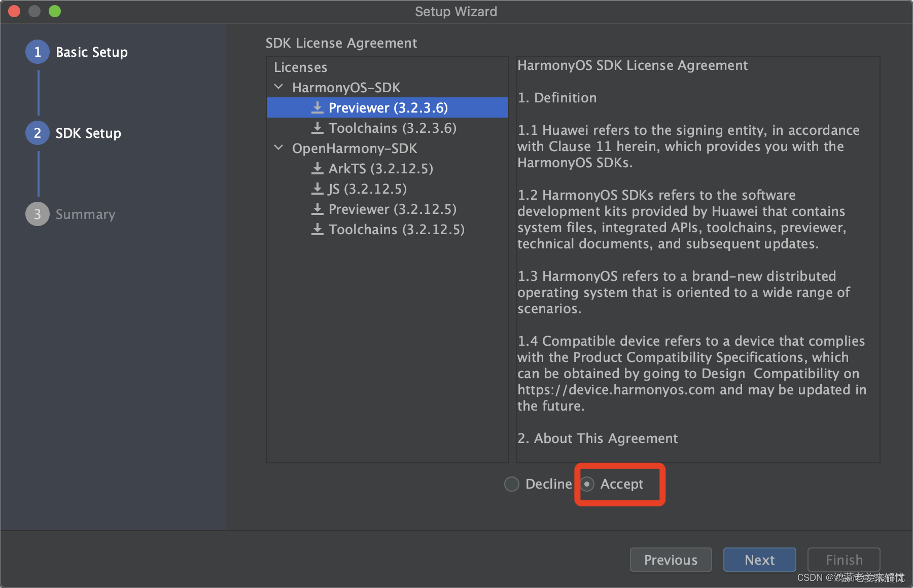The width and height of the screenshot is (913, 588).
Task: Click step 3 circle for Summary
Action: (x=38, y=214)
